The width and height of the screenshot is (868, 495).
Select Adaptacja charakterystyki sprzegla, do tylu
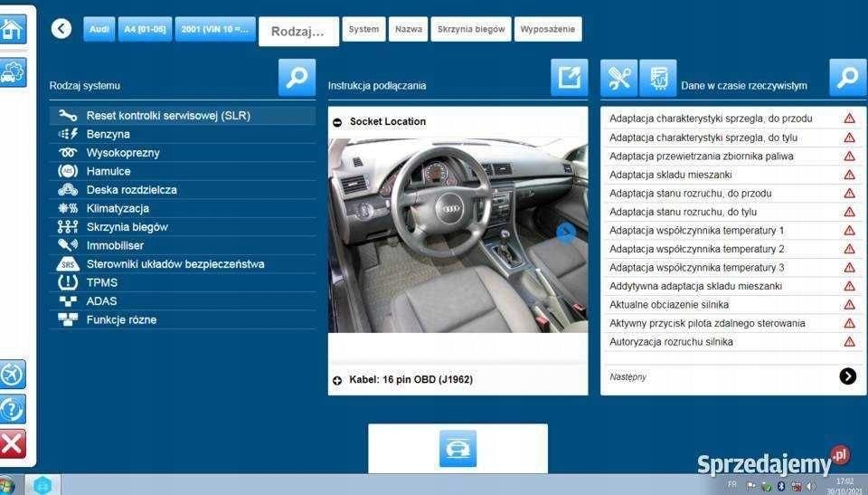[732, 138]
